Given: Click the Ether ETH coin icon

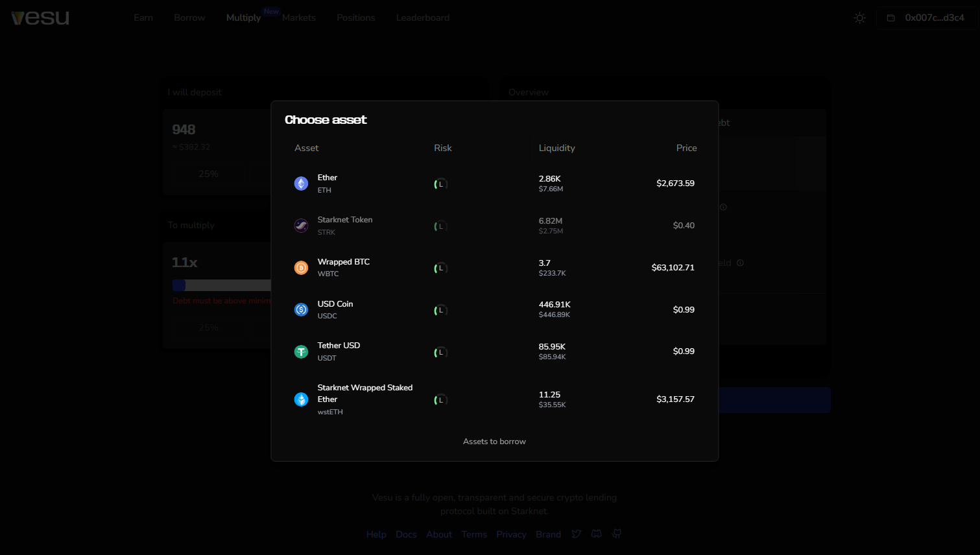Looking at the screenshot, I should click(x=301, y=183).
